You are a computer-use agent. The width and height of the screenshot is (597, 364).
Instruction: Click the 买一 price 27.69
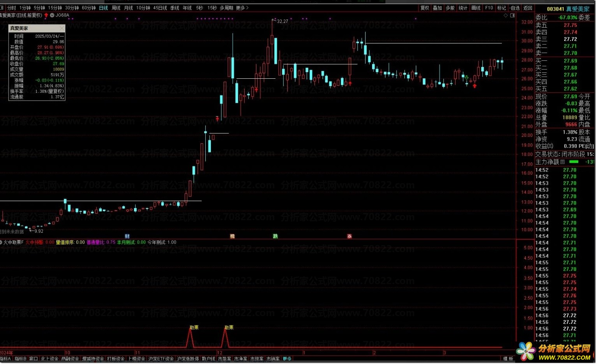coord(570,61)
